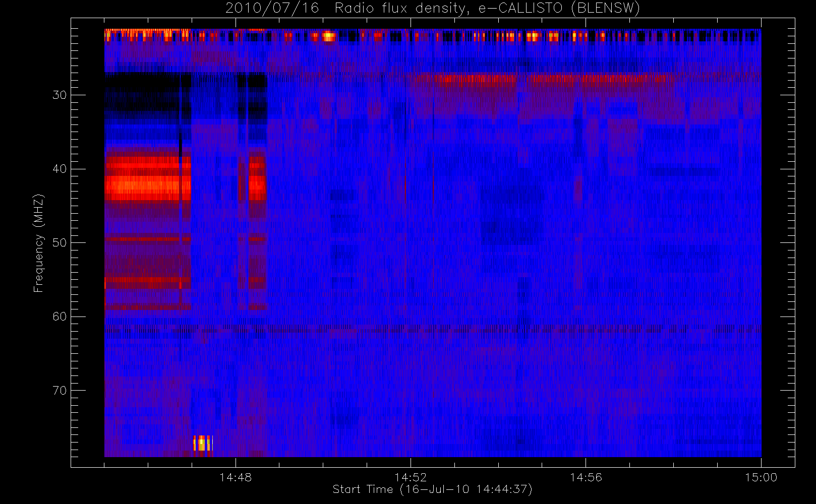The height and width of the screenshot is (504, 816).
Task: Click the 'Start Time (16-Jul-10 14:44:37)' label
Action: (x=432, y=489)
